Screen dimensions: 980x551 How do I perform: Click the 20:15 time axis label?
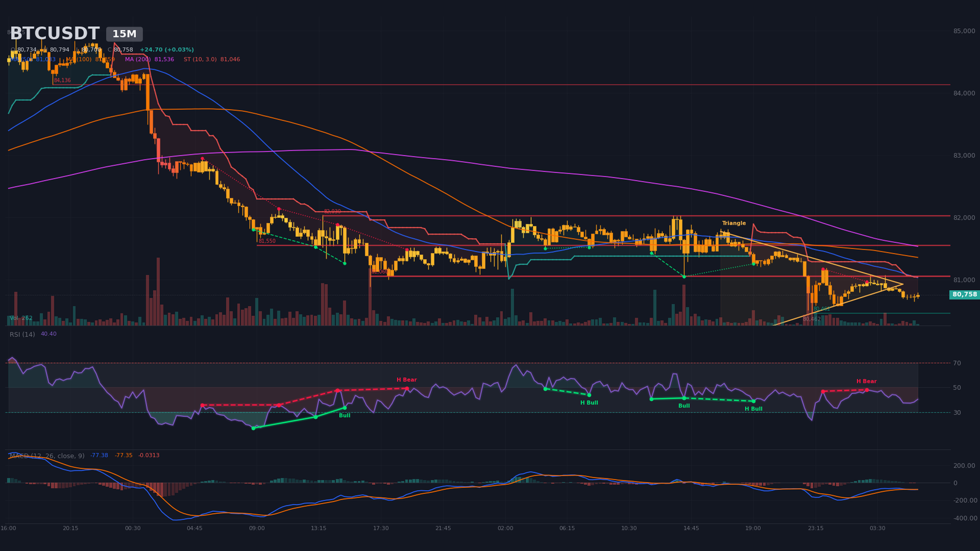pos(70,528)
